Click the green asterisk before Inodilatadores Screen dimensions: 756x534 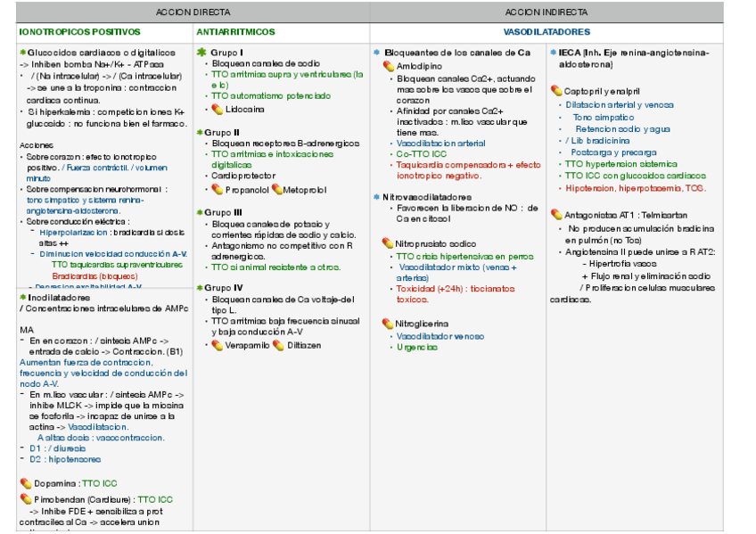[x=22, y=298]
